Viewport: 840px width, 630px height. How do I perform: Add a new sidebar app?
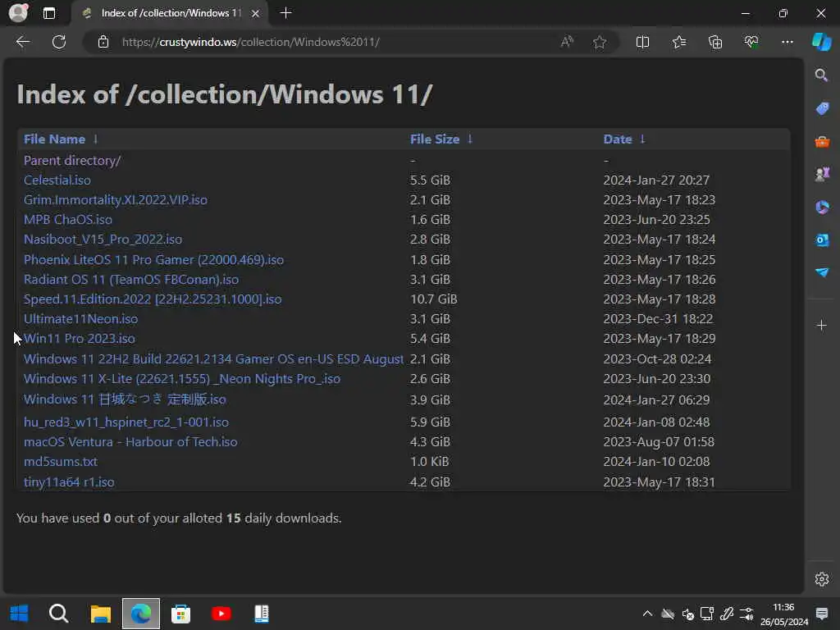(x=822, y=325)
